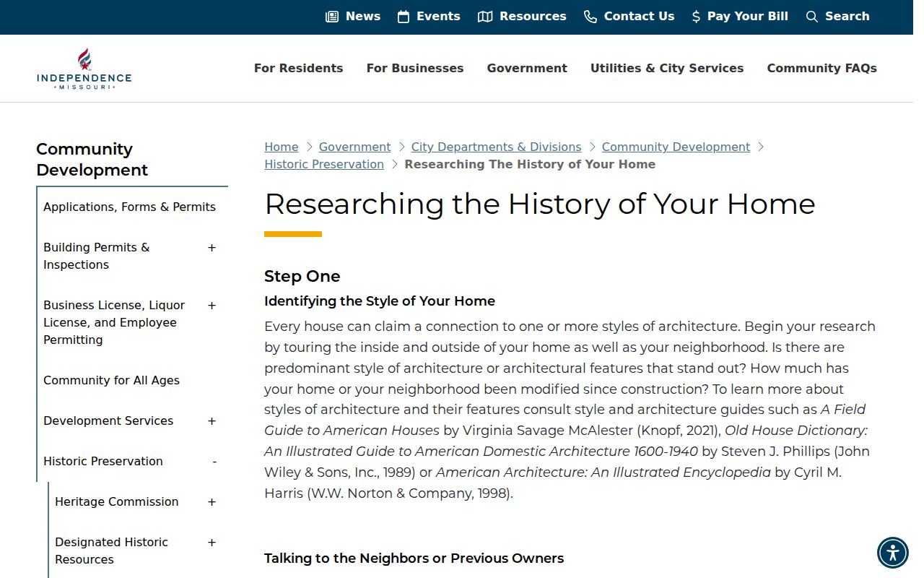Viewport: 924px width, 578px height.
Task: Follow the Government breadcrumb link
Action: (x=355, y=147)
